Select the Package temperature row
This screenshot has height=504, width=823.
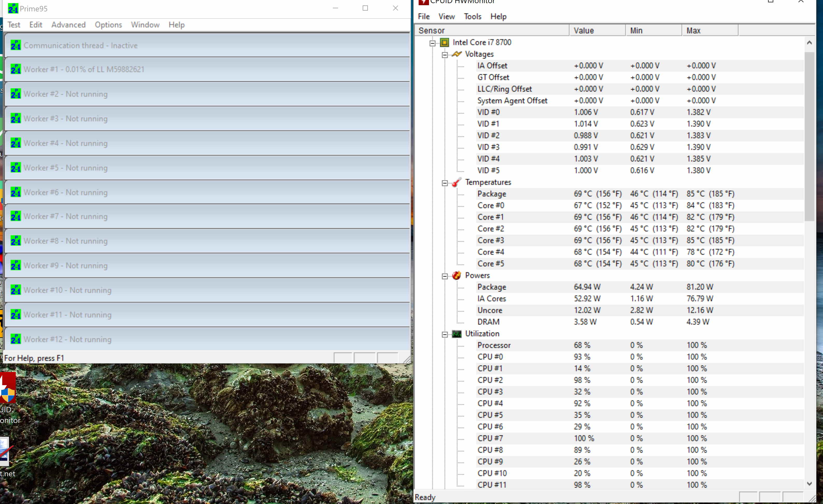tap(640, 194)
